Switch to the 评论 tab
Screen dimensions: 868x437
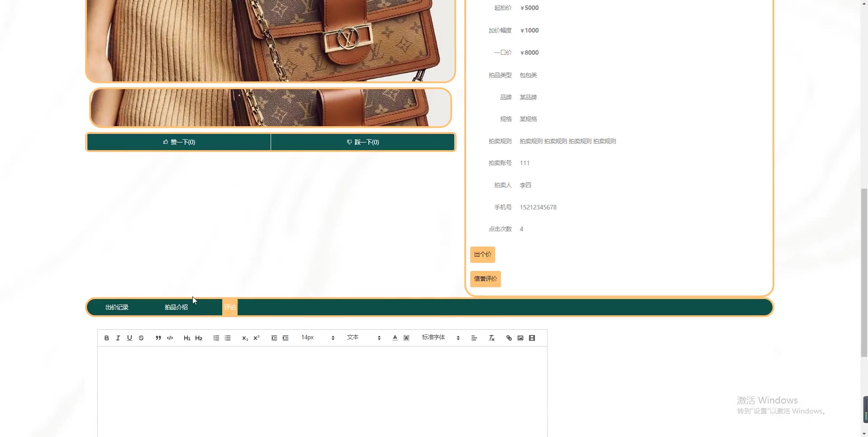230,307
